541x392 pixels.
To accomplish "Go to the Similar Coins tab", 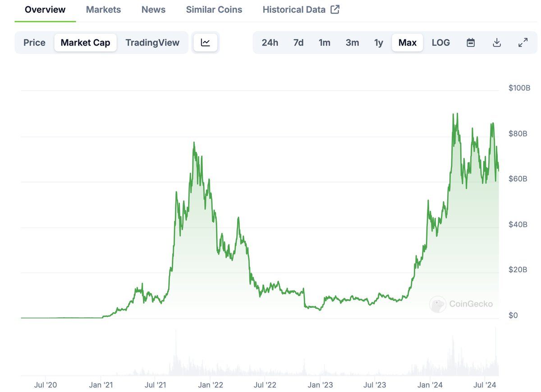I will pos(214,9).
